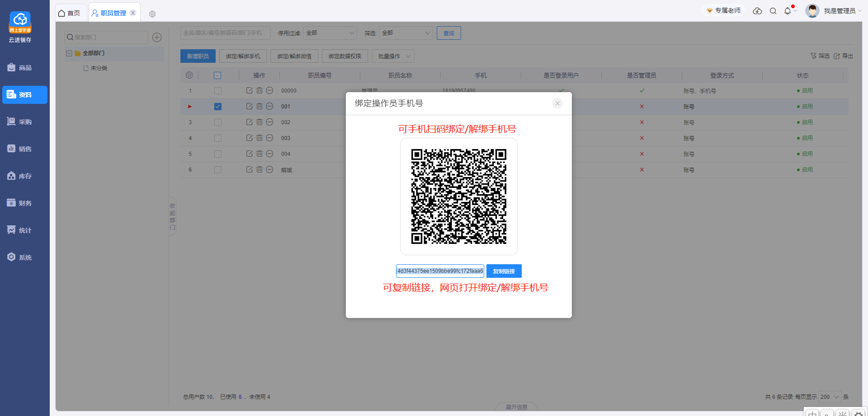Open more actions for employee 002
Viewport: 868px width, 416px height.
click(269, 122)
